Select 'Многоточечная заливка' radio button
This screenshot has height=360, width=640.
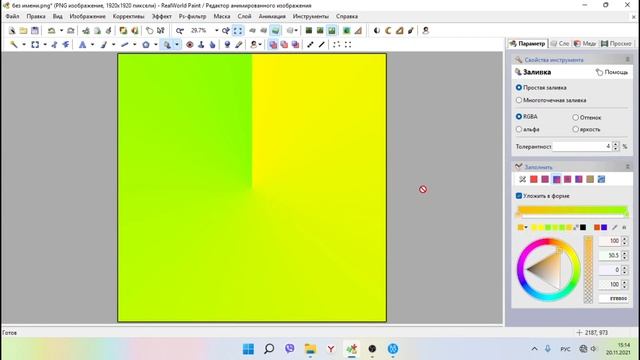[x=519, y=100]
